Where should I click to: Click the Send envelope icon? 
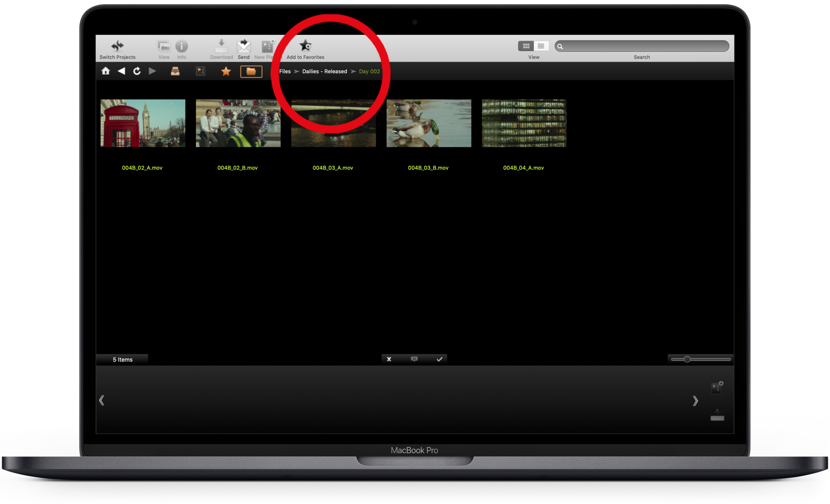[x=243, y=47]
